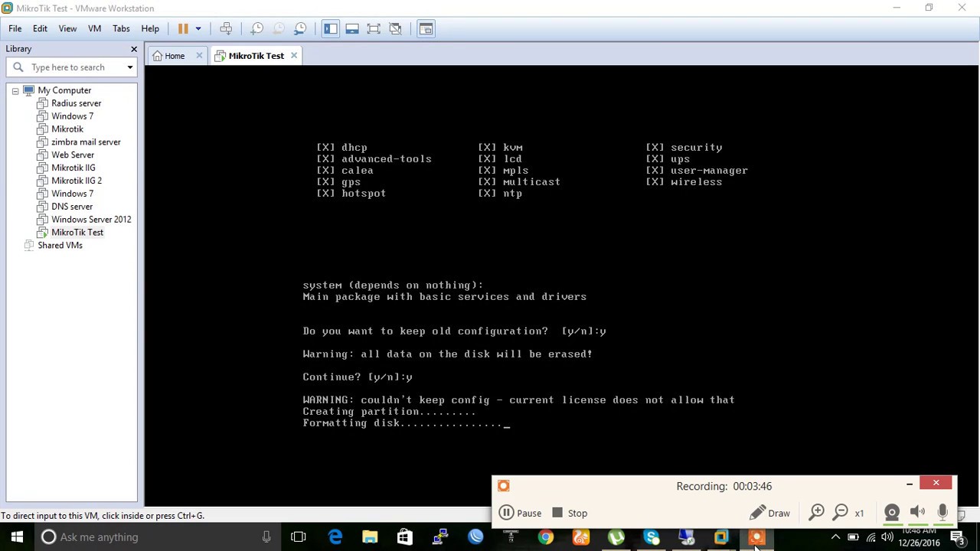
Task: Click the Draw button in recorder
Action: pyautogui.click(x=770, y=514)
